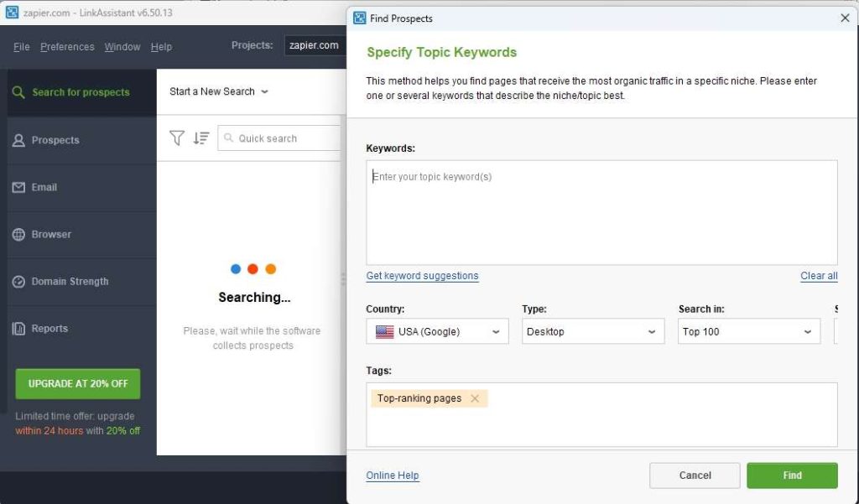Click inside the Keywords input field
Screen dimensions: 859x504
coord(601,210)
